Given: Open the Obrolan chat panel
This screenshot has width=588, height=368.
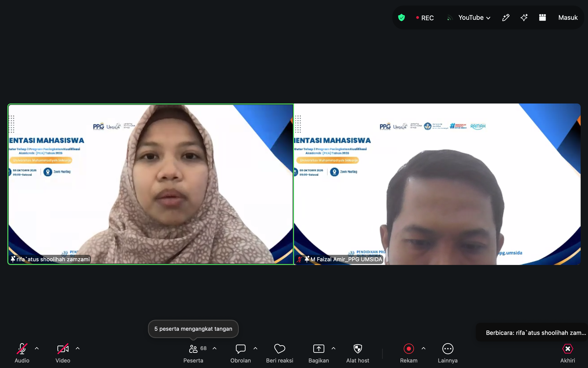Looking at the screenshot, I should pos(240,353).
